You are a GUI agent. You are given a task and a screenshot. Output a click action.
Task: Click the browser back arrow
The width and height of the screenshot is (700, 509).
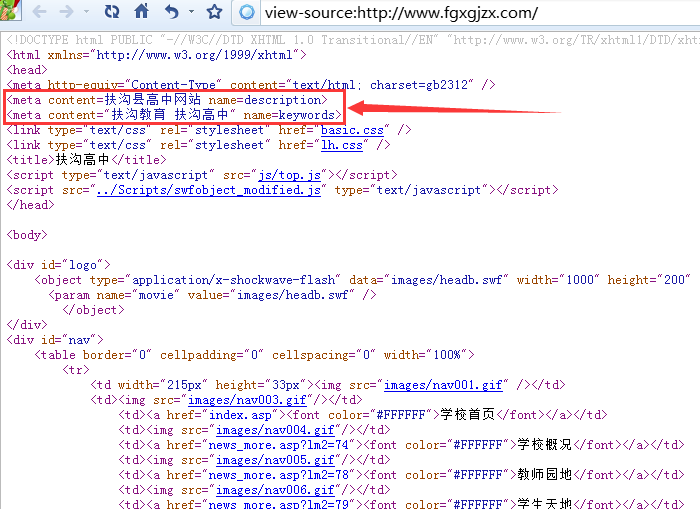click(39, 12)
